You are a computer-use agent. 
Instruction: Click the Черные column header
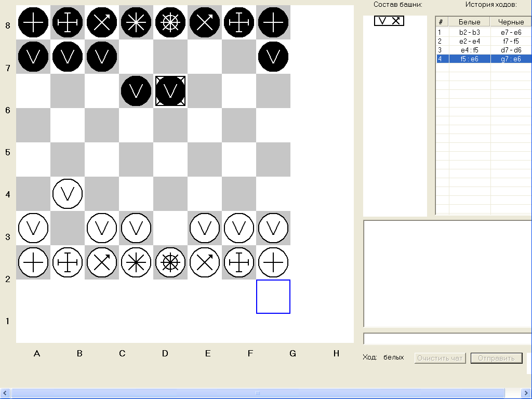tap(511, 22)
